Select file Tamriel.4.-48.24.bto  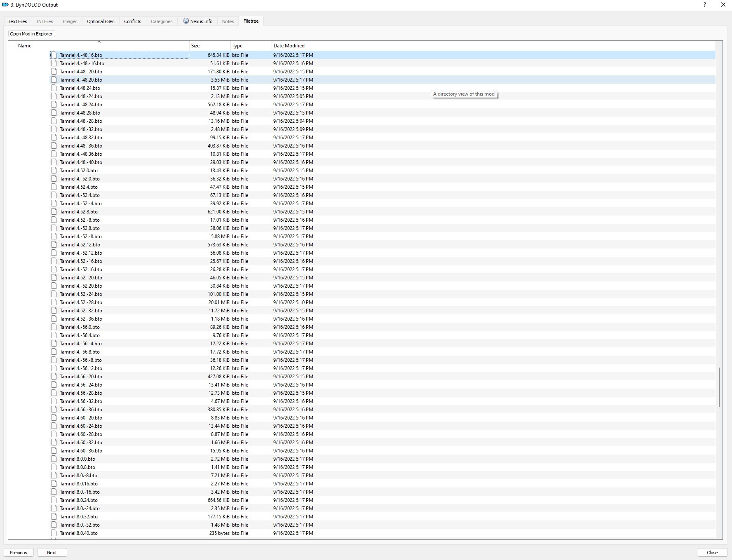81,104
